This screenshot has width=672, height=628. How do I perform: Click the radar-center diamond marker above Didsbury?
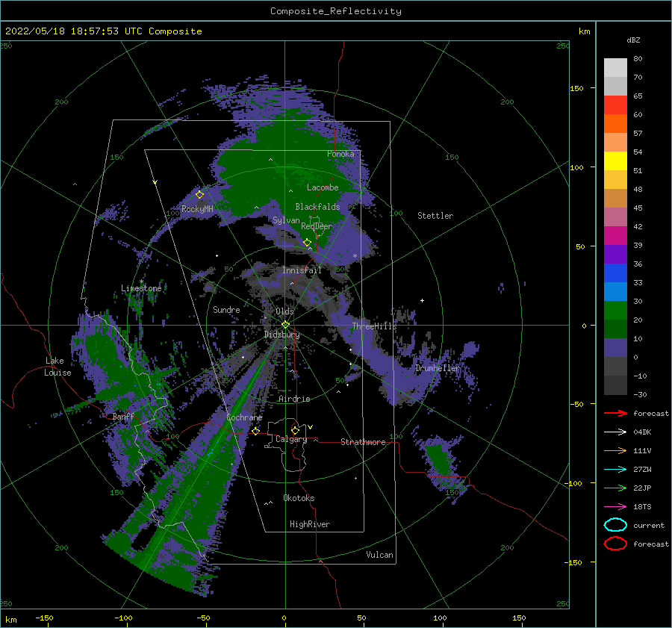click(x=285, y=325)
